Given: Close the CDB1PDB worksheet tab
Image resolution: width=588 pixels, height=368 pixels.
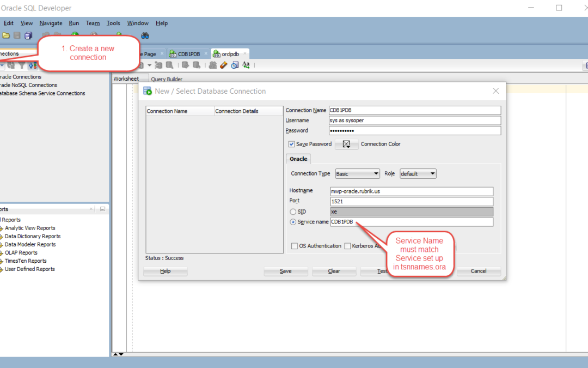Looking at the screenshot, I should tap(205, 53).
